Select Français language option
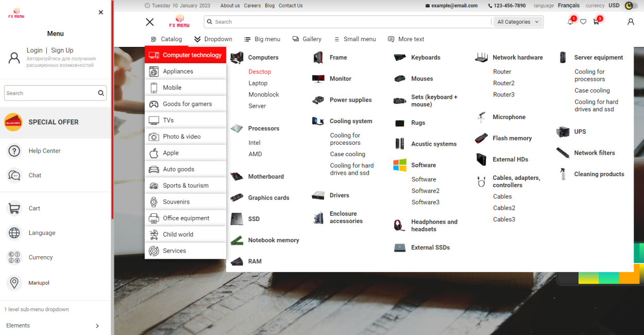 [x=568, y=6]
